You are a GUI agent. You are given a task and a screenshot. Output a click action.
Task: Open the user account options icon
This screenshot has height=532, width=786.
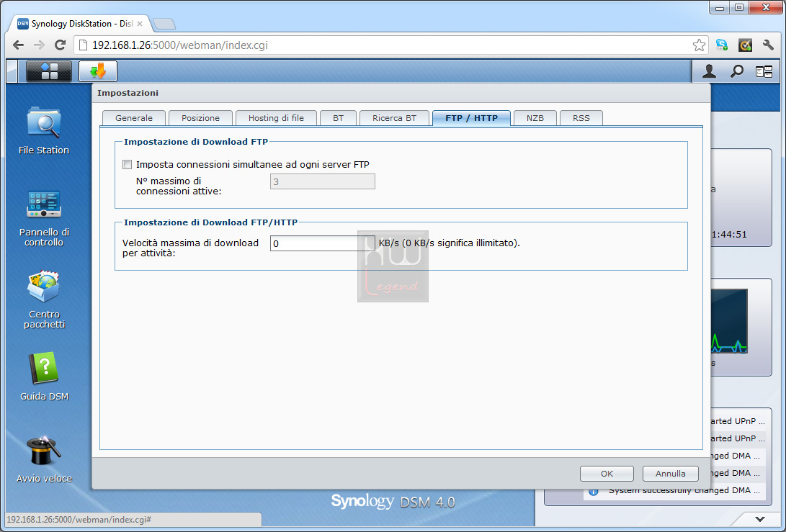pyautogui.click(x=709, y=72)
